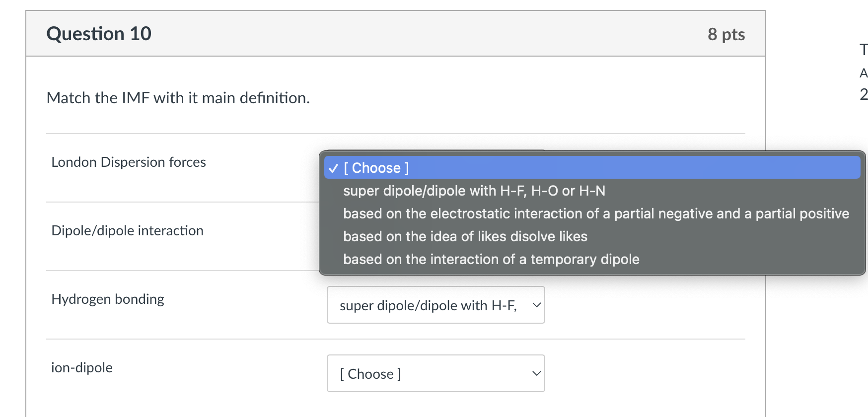Click the checkmark beside the [ Choose ] option

pyautogui.click(x=333, y=168)
